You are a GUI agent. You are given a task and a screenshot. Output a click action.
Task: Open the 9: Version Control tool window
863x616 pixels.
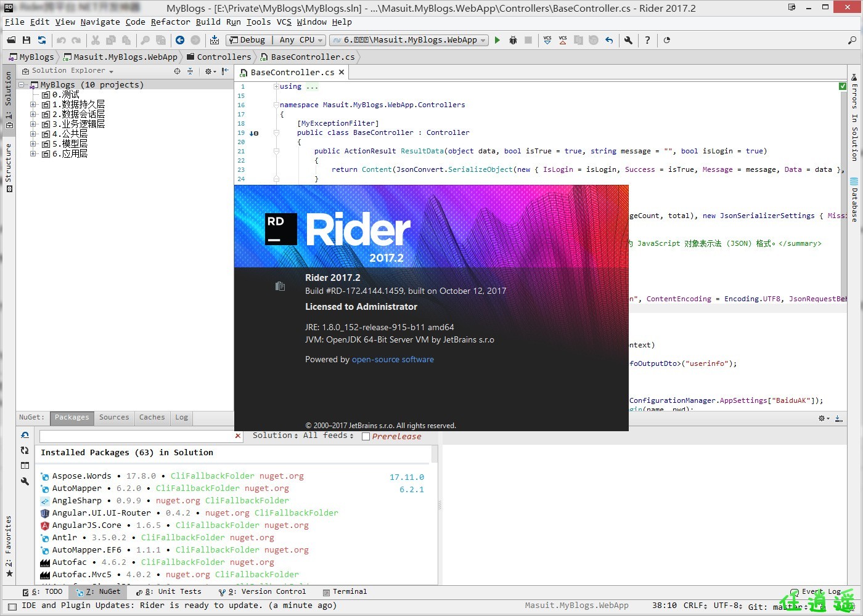(x=262, y=592)
